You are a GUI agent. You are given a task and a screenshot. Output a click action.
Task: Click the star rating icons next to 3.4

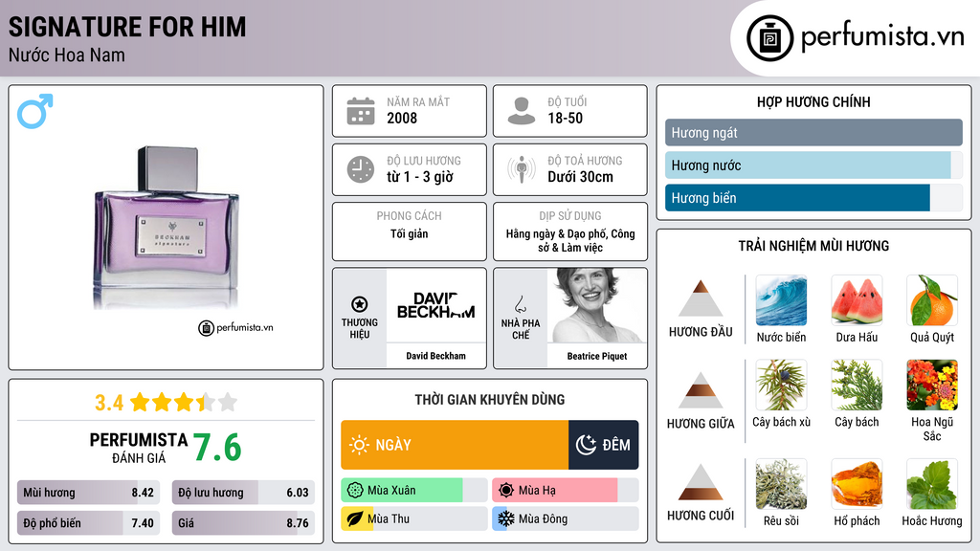(184, 403)
